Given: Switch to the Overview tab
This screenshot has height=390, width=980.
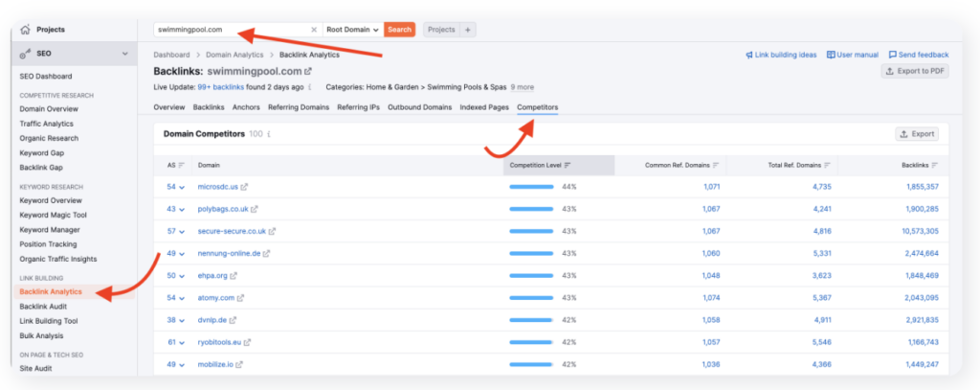Looking at the screenshot, I should pos(169,107).
